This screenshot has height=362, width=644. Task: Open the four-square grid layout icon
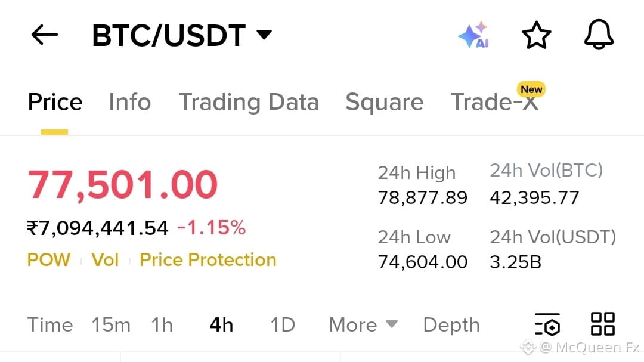pos(602,324)
